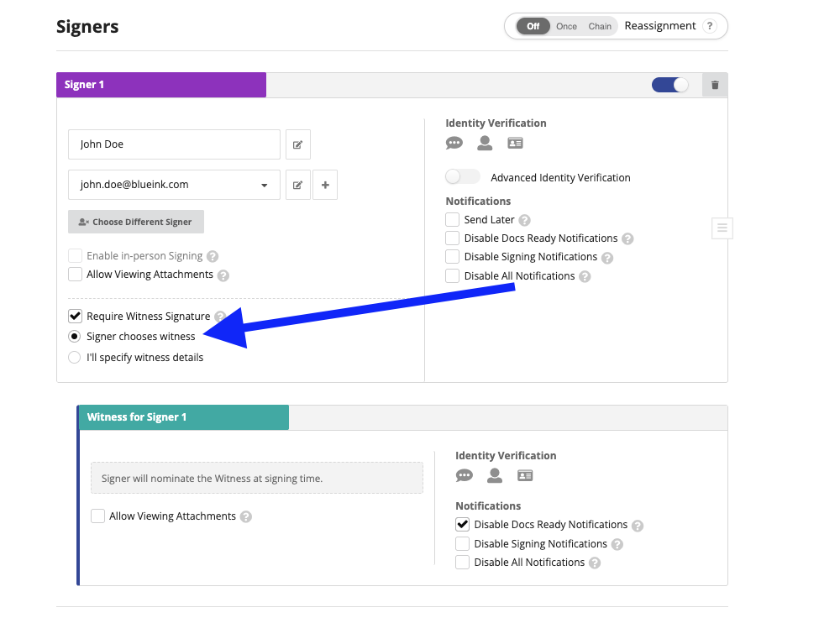This screenshot has height=618, width=840.
Task: Check Signer 1 Disable Signing Notifications
Action: (x=452, y=256)
